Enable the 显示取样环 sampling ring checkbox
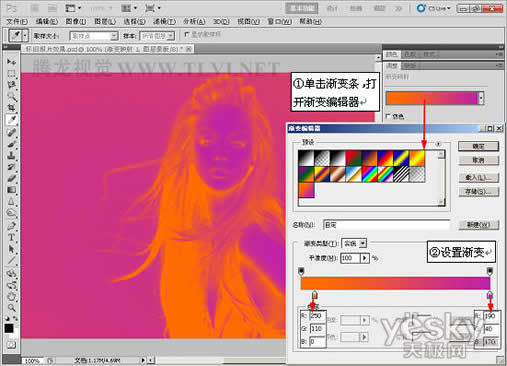The image size is (507, 366). 187,34
